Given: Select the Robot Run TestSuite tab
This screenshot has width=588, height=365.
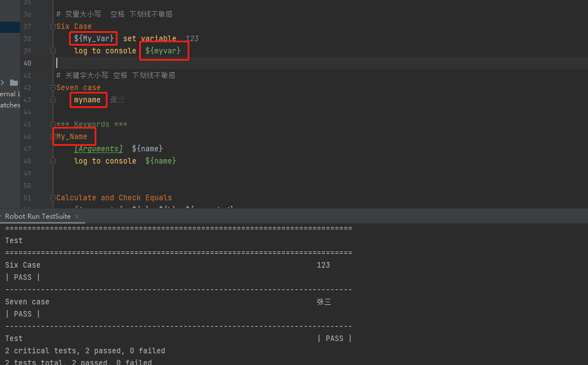Looking at the screenshot, I should (38, 216).
